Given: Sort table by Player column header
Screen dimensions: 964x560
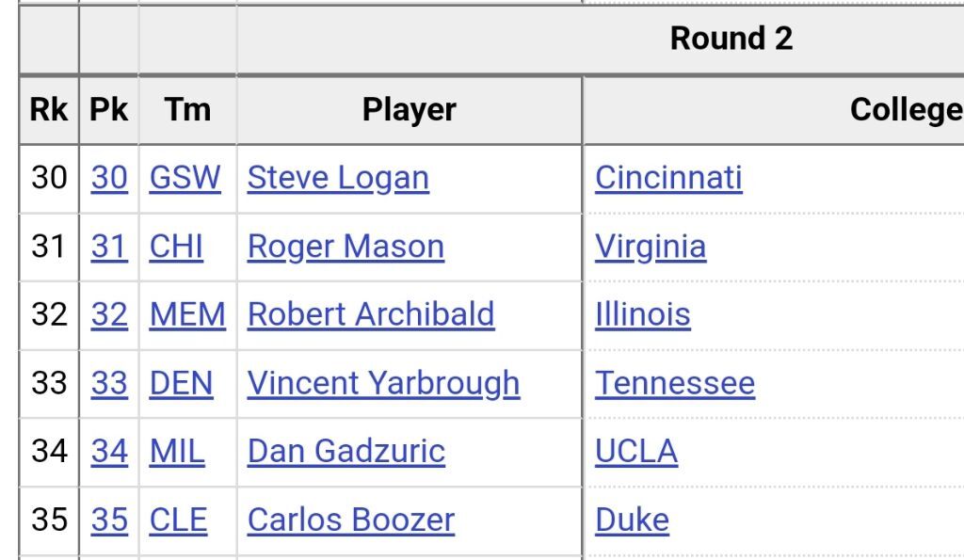Looking at the screenshot, I should [x=410, y=111].
